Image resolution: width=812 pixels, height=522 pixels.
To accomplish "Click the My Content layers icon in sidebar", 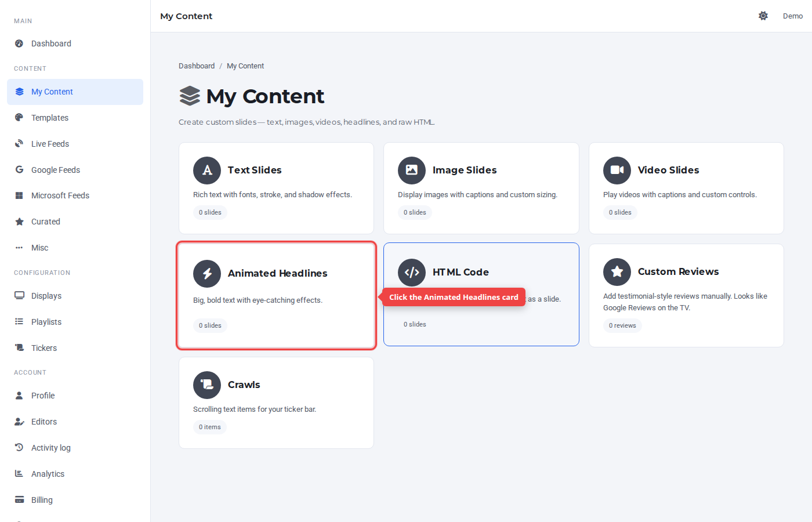I will click(19, 92).
